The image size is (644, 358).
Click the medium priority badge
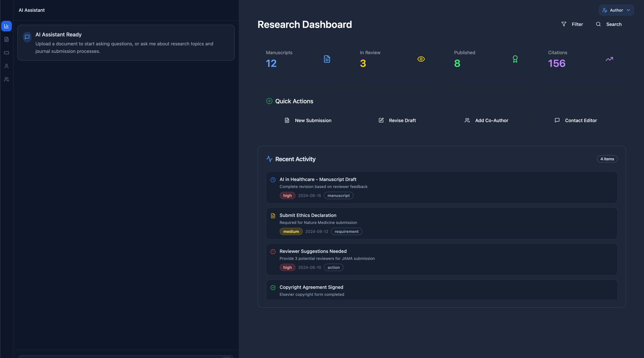291,232
